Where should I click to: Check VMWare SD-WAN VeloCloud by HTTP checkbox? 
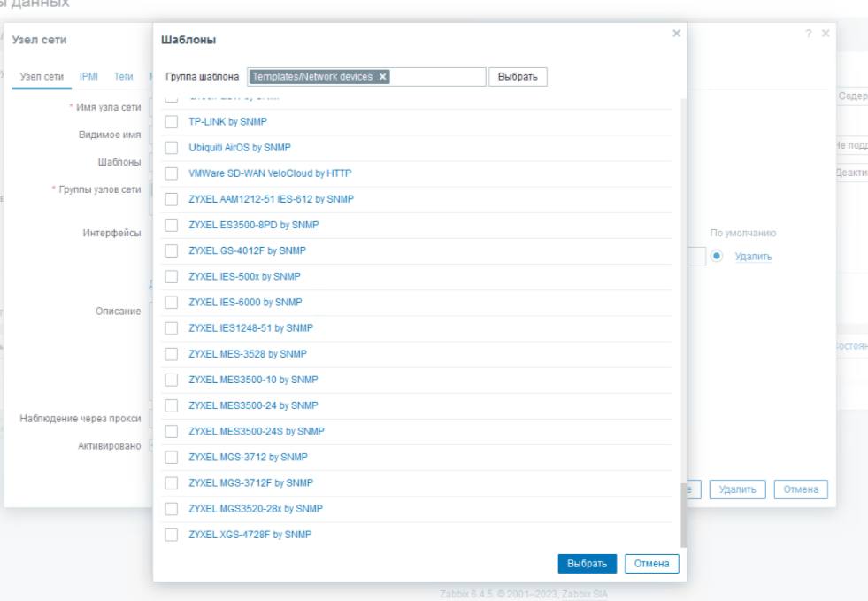172,173
